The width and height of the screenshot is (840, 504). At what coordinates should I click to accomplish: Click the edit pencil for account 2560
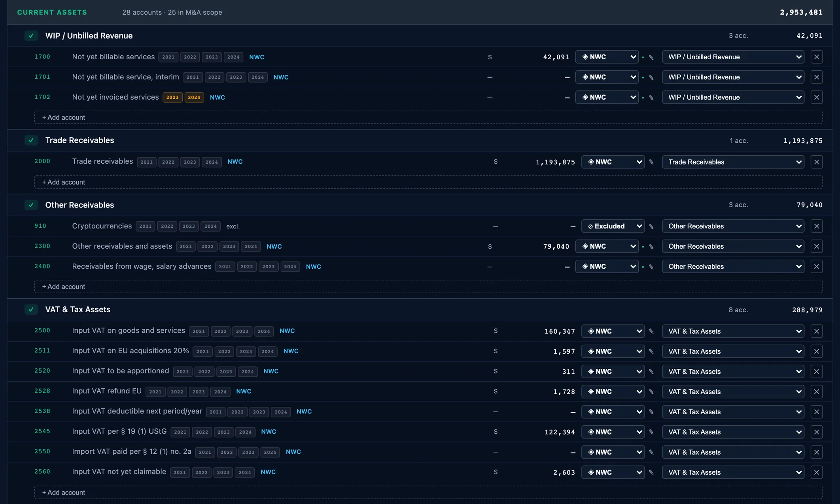click(x=651, y=472)
